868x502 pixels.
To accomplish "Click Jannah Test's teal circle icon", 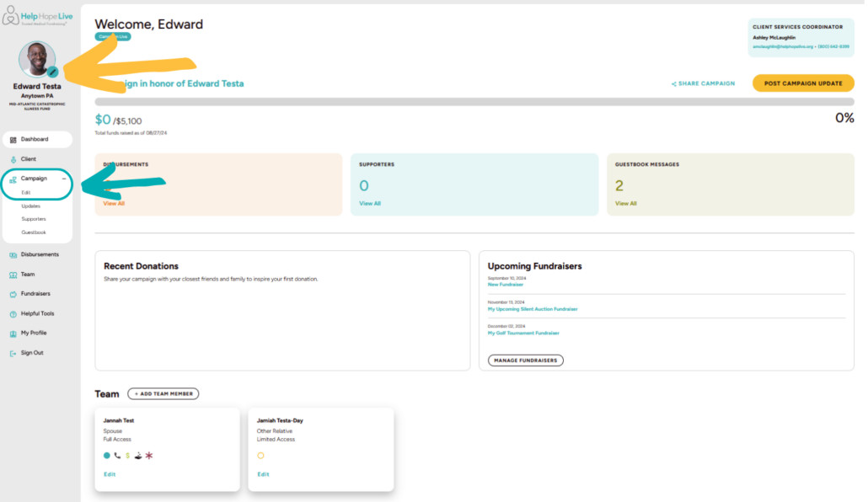I will (107, 456).
